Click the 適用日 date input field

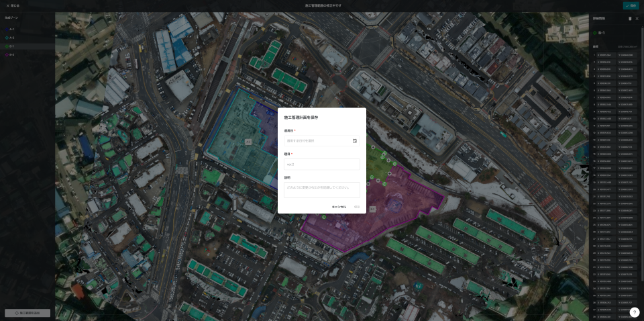(x=317, y=141)
